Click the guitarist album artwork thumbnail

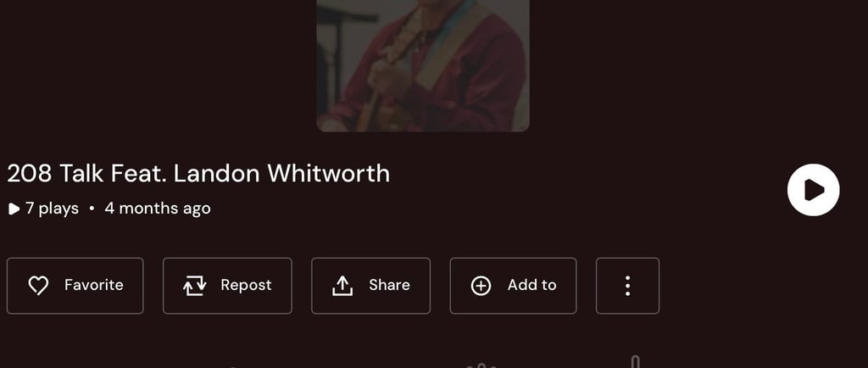(423, 65)
